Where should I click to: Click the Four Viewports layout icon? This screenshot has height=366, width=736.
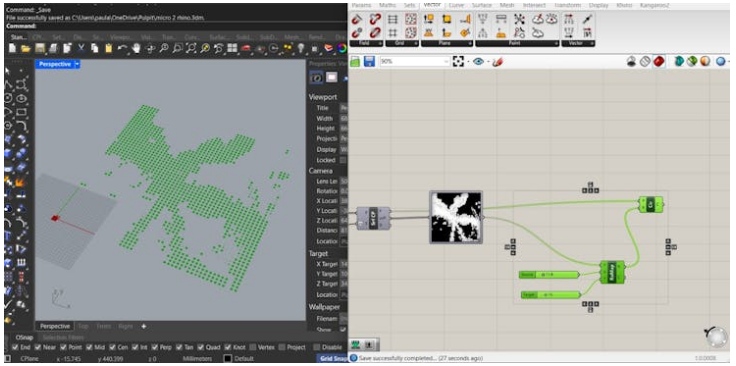[x=232, y=48]
